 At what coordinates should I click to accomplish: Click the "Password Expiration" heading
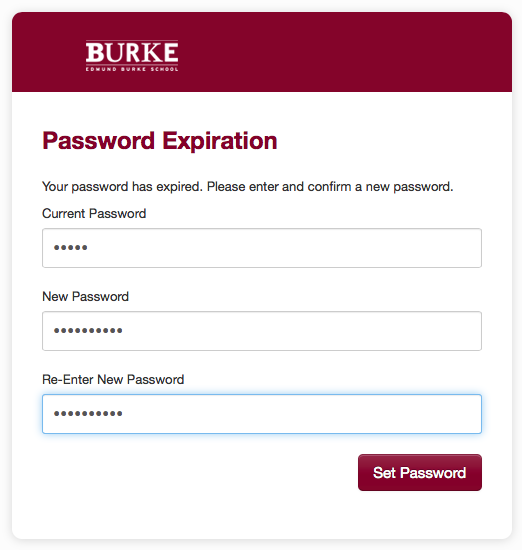coord(160,141)
